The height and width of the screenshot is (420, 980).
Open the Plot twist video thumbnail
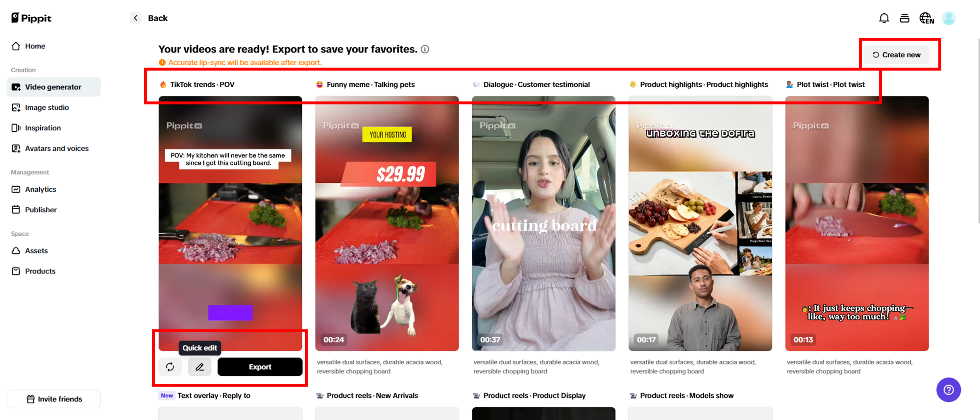tap(857, 223)
